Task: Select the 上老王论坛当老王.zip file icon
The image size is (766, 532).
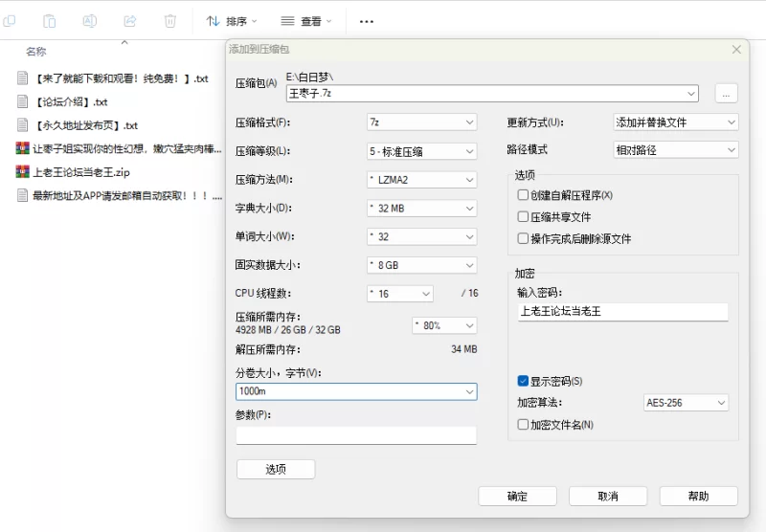Action: coord(23,172)
